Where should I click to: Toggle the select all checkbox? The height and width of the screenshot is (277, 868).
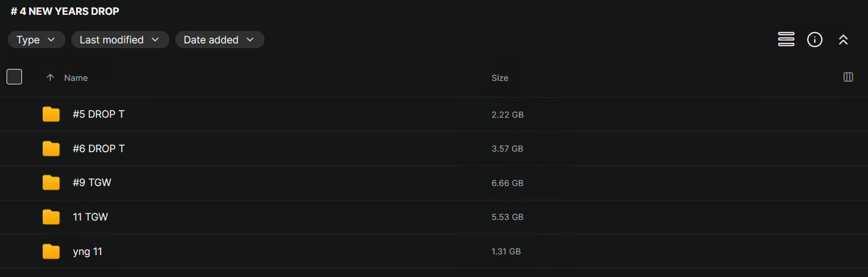tap(14, 77)
